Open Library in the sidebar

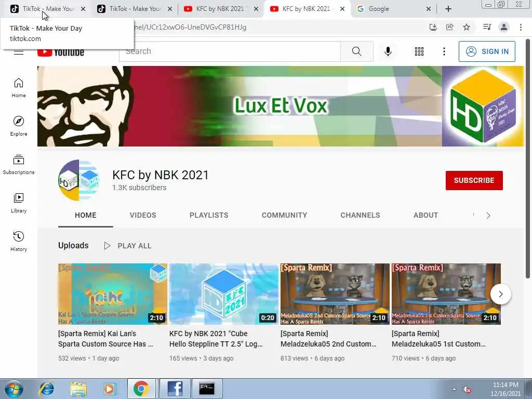pyautogui.click(x=19, y=203)
